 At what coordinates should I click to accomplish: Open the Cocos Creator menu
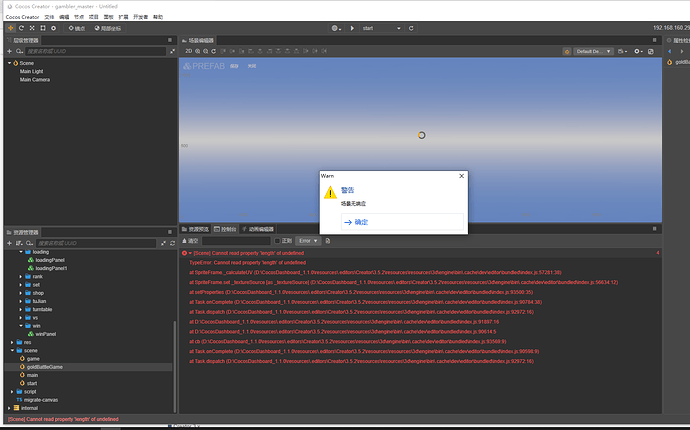(x=22, y=17)
